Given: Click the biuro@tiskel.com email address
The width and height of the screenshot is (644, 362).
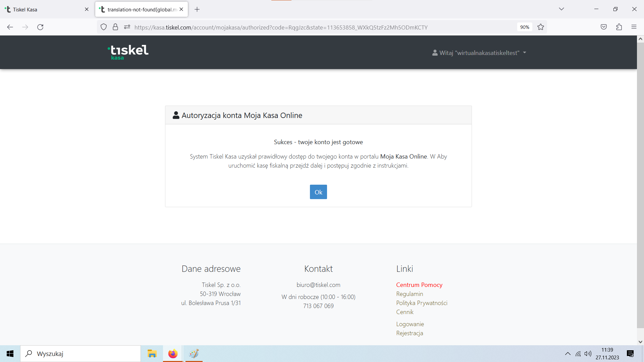Looking at the screenshot, I should (x=318, y=285).
